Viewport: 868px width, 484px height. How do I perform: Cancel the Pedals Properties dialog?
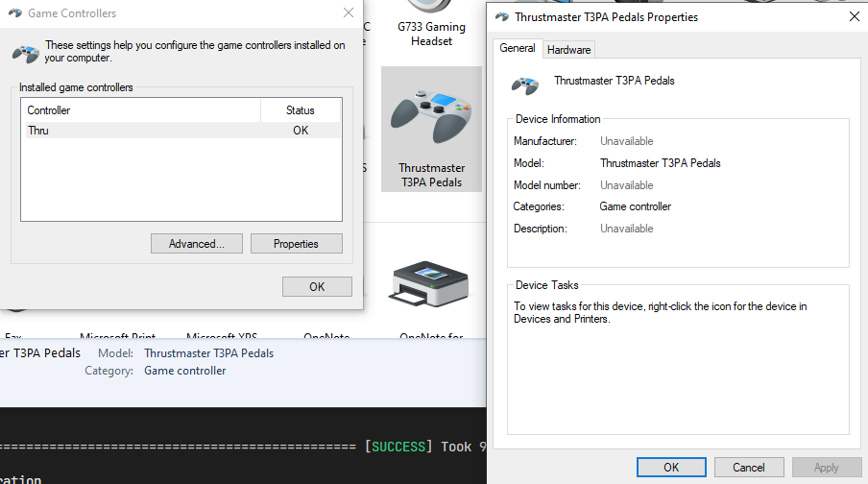[x=749, y=468]
